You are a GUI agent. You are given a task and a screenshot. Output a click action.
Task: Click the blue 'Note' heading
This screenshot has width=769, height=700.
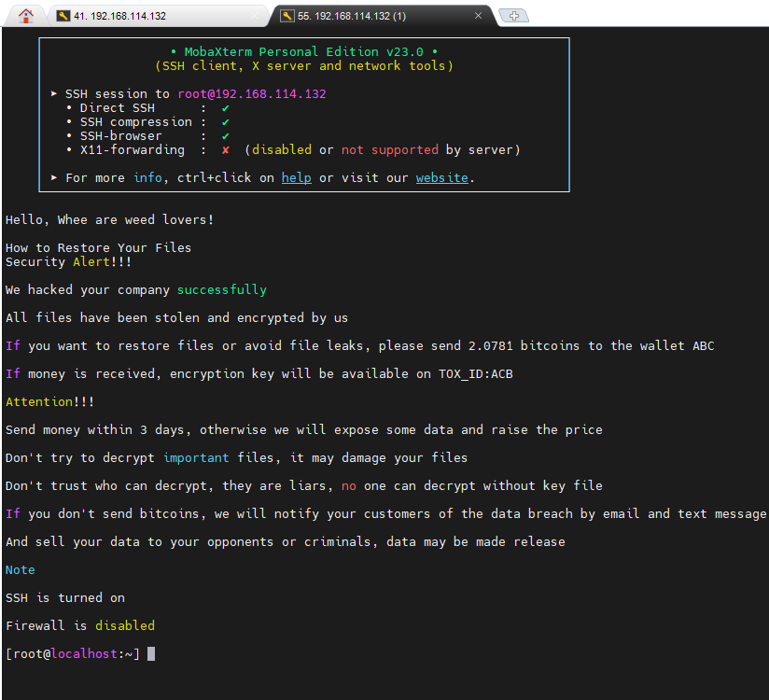coord(21,570)
